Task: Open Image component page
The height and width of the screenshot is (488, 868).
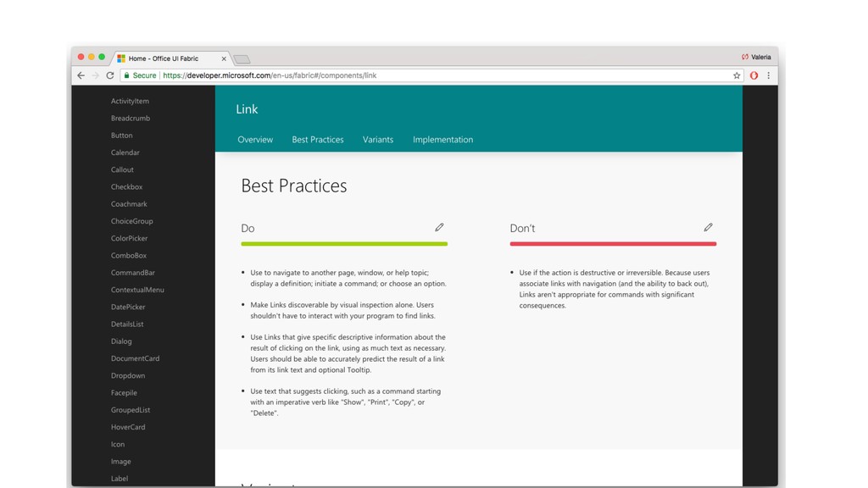Action: coord(120,462)
